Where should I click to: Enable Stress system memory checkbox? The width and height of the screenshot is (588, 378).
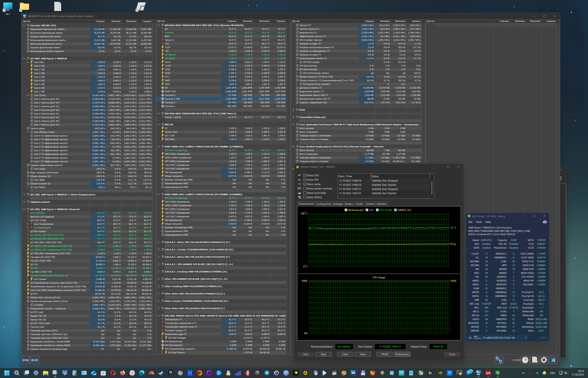(x=304, y=189)
